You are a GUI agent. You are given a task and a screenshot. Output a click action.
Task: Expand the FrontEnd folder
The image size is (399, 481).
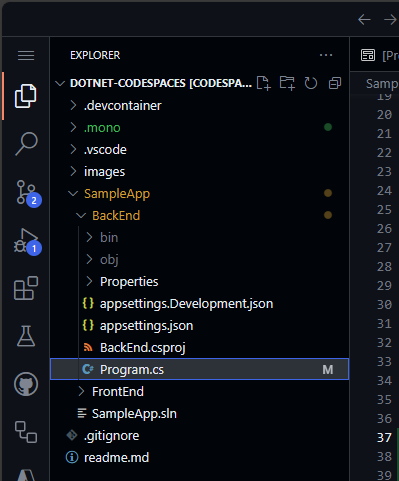tap(81, 391)
